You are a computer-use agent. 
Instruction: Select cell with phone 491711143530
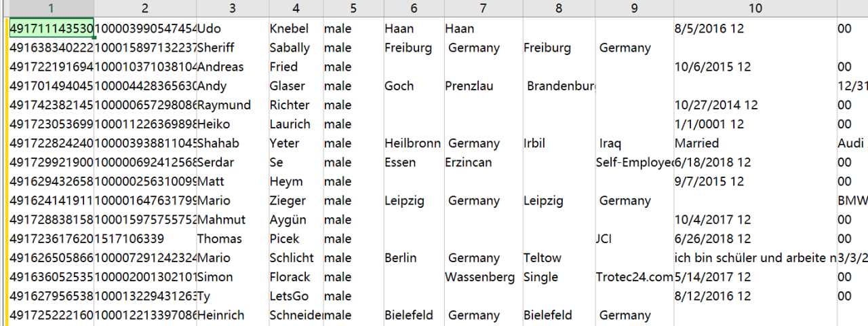click(52, 29)
